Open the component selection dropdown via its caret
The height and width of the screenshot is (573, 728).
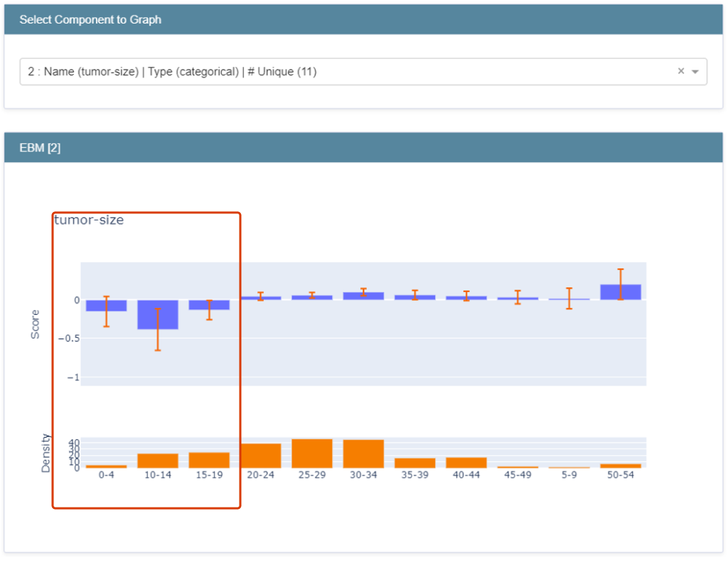(x=695, y=71)
